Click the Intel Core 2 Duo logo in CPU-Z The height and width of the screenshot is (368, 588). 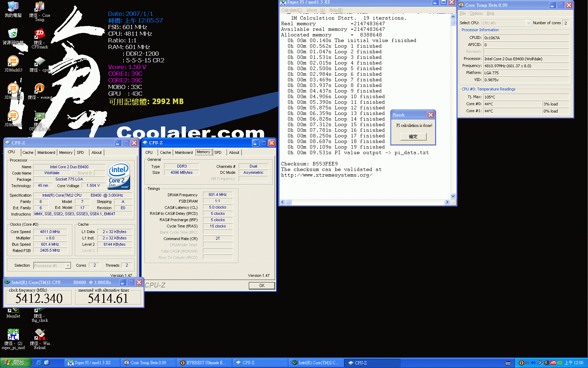coord(119,176)
